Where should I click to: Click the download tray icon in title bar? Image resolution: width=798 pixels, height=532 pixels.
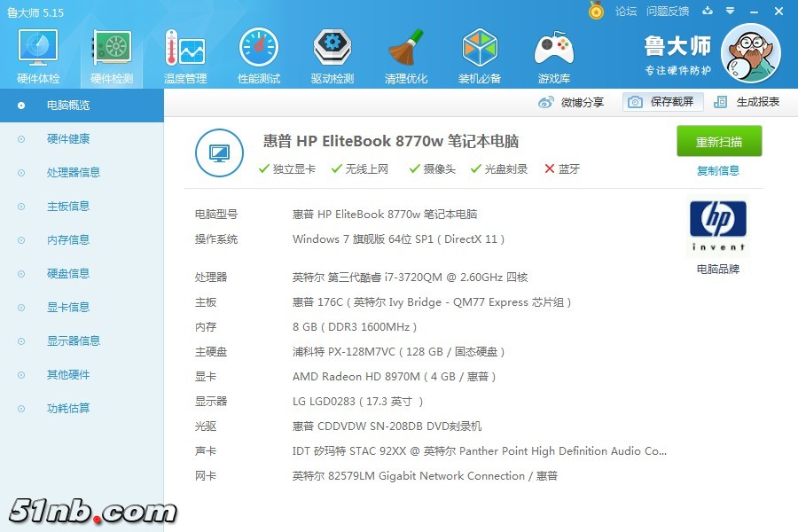click(x=708, y=11)
